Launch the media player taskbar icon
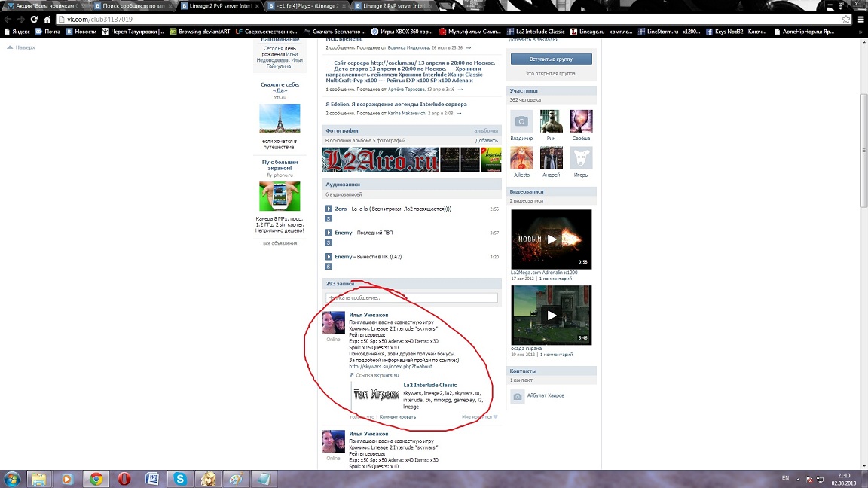Image resolution: width=868 pixels, height=488 pixels. point(67,479)
